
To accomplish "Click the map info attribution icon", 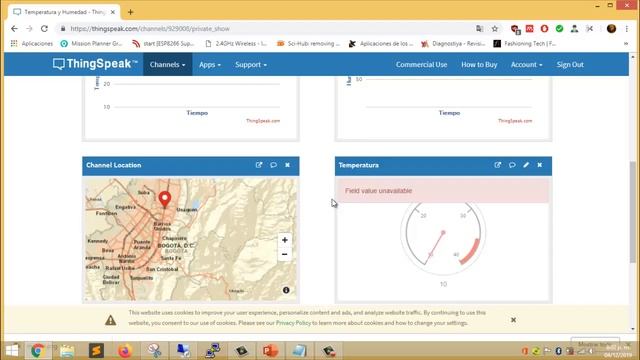I will pyautogui.click(x=286, y=290).
